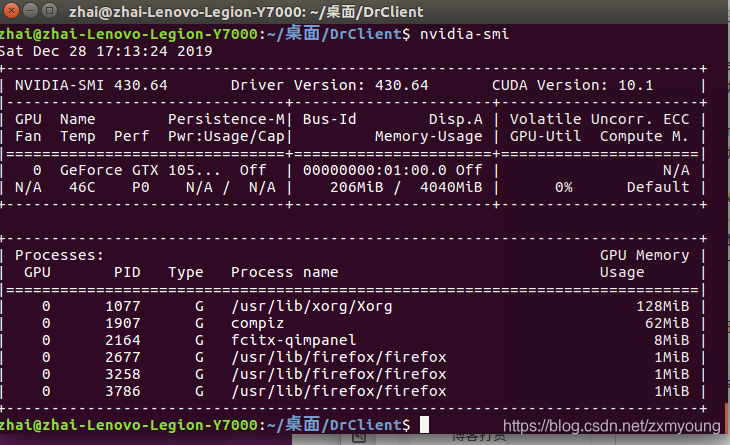Close the terminal window with red button
This screenshot has height=445, width=730.
[10, 10]
